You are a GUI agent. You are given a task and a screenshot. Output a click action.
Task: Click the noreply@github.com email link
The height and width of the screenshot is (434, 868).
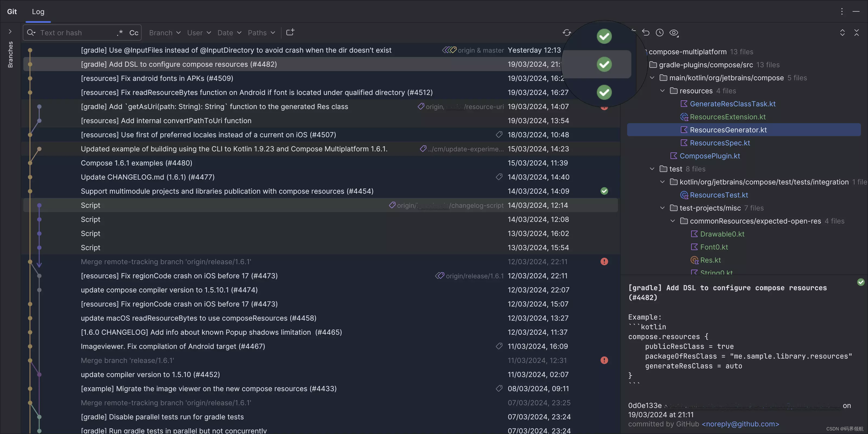[x=740, y=424]
